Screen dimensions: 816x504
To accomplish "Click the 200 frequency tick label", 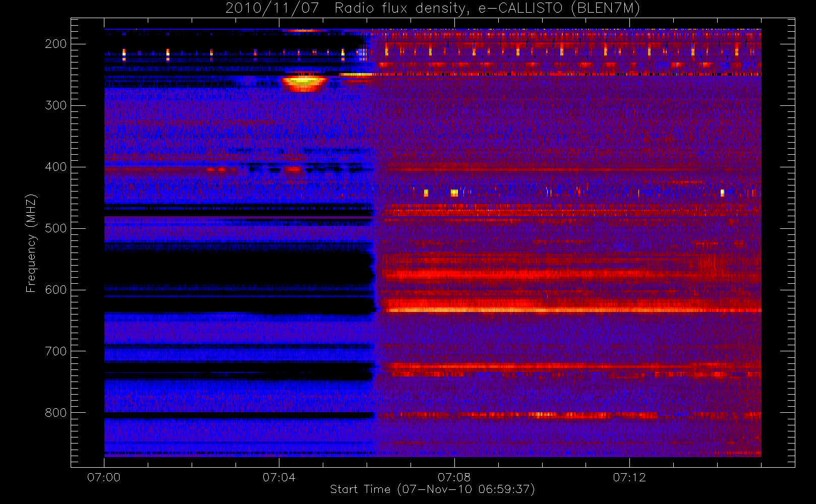I will [56, 44].
